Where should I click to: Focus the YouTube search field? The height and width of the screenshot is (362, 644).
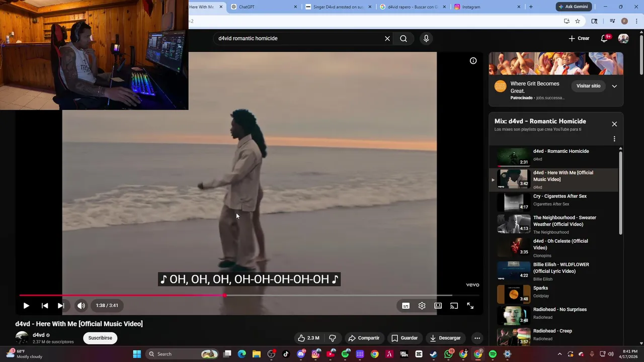(x=299, y=38)
